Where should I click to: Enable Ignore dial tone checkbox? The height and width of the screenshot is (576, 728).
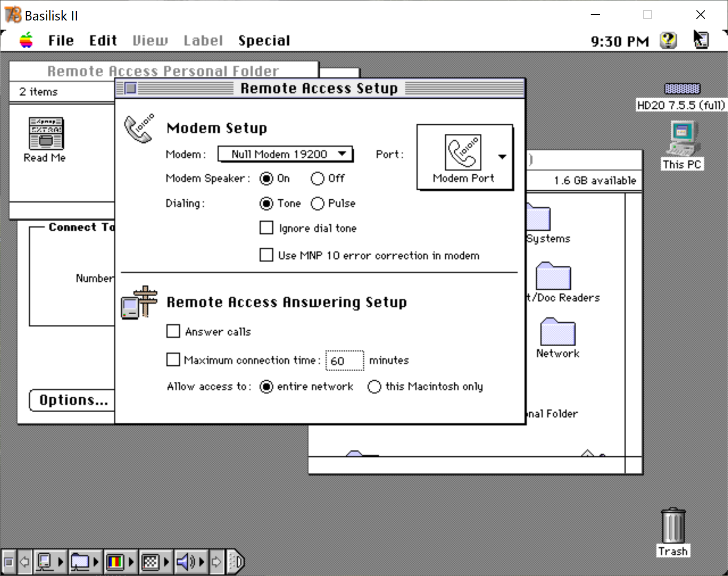pos(266,227)
